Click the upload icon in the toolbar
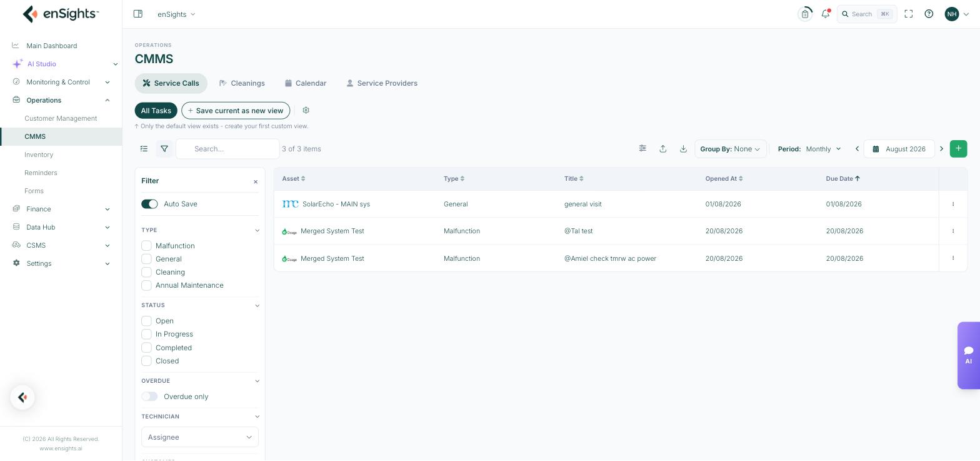980x461 pixels. coord(663,148)
